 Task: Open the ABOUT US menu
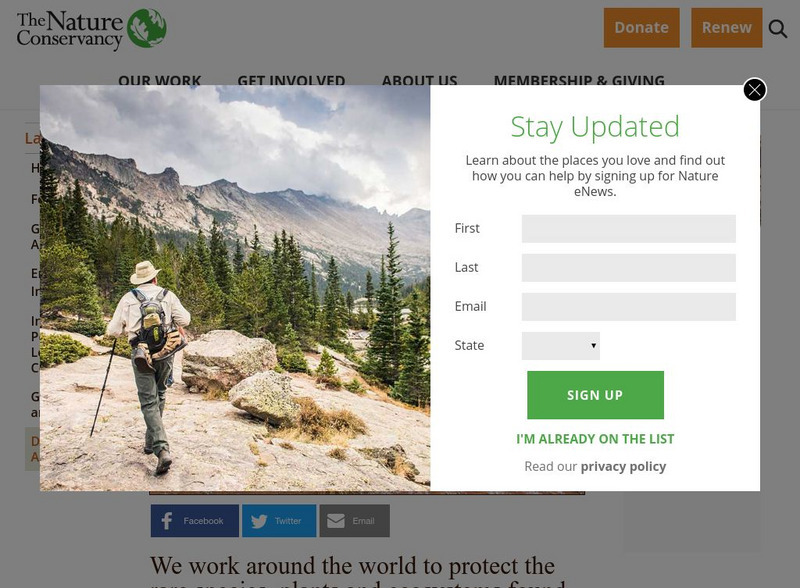pyautogui.click(x=419, y=80)
